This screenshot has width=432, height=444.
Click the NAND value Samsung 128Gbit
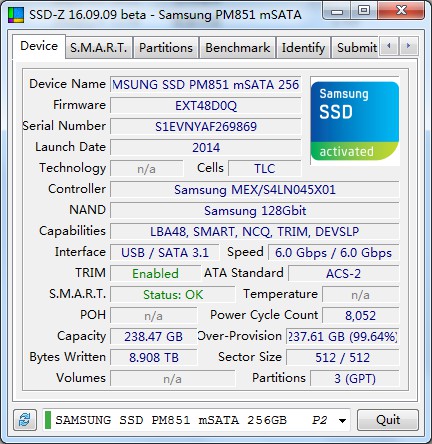tap(255, 211)
